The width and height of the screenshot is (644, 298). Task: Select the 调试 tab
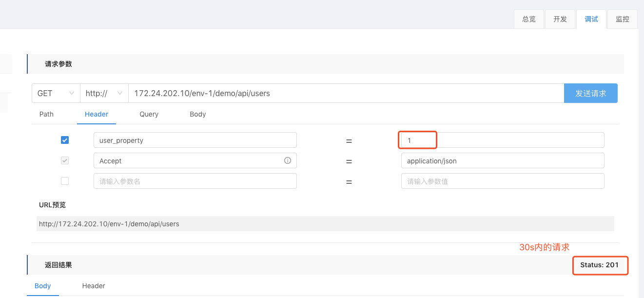[x=591, y=20]
